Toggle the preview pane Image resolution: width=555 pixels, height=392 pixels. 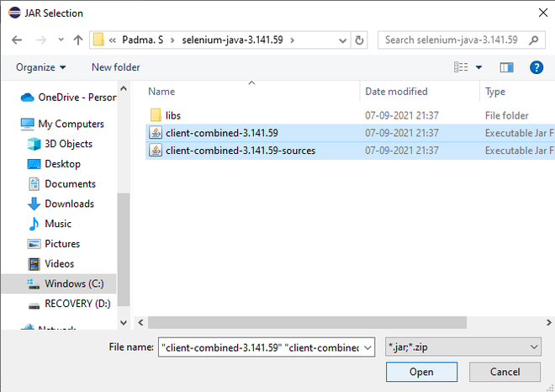click(506, 67)
